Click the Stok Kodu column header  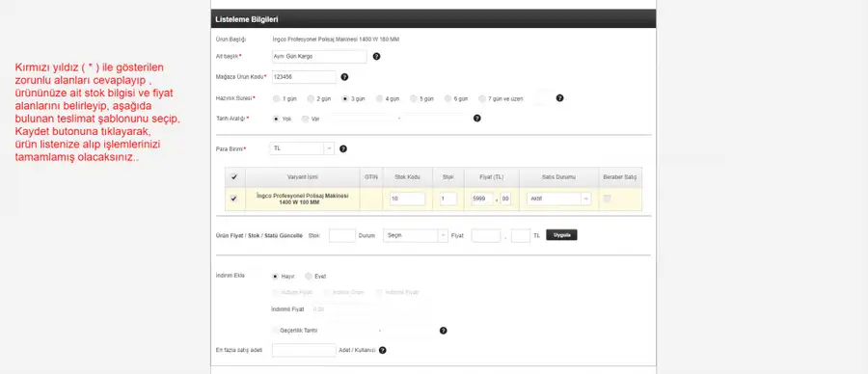click(x=407, y=177)
